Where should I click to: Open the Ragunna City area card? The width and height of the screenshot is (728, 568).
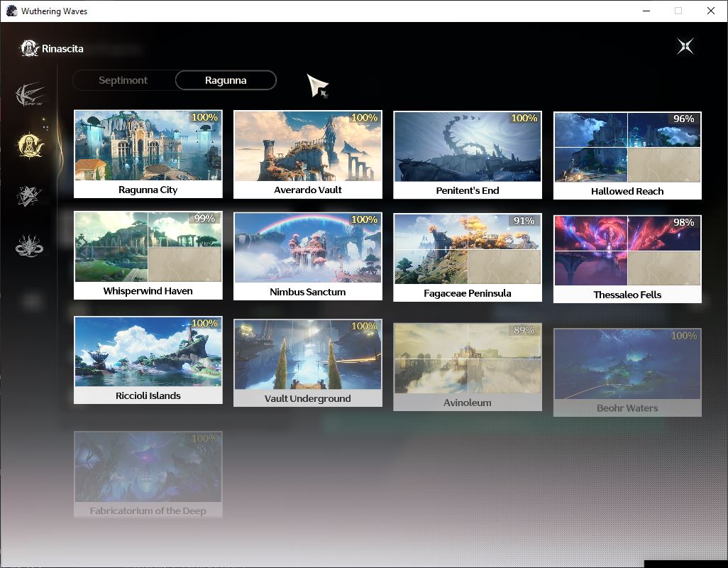pos(148,154)
